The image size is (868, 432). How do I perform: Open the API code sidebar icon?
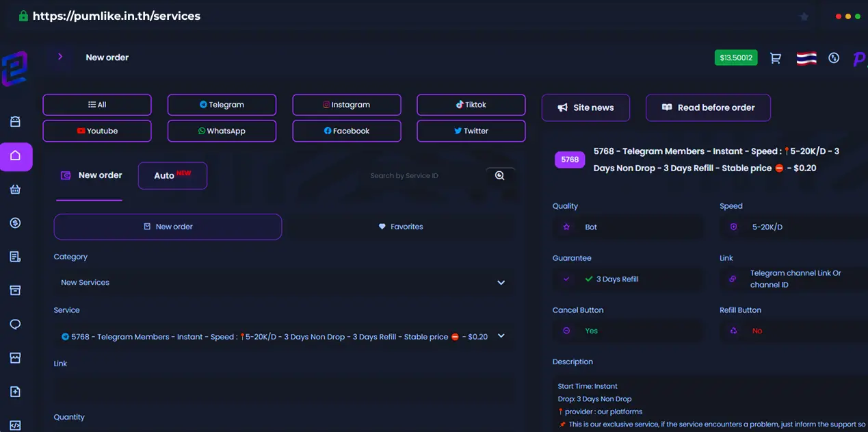tap(15, 425)
